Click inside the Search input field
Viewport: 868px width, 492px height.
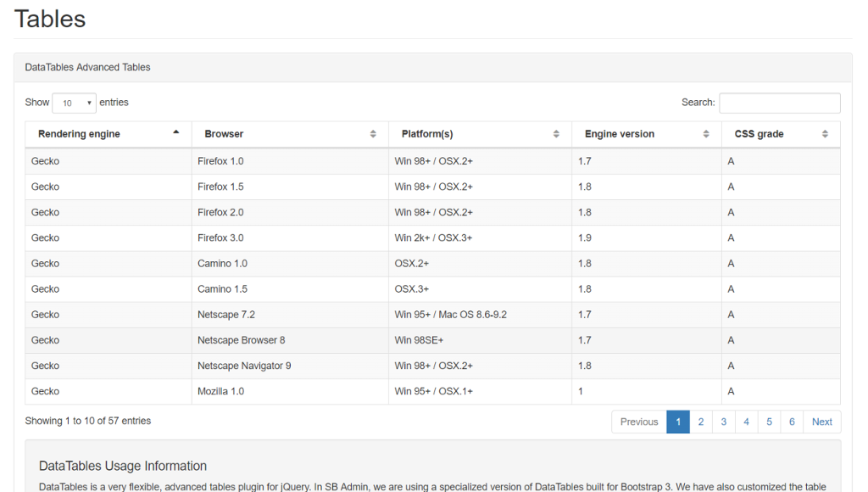[x=779, y=102]
